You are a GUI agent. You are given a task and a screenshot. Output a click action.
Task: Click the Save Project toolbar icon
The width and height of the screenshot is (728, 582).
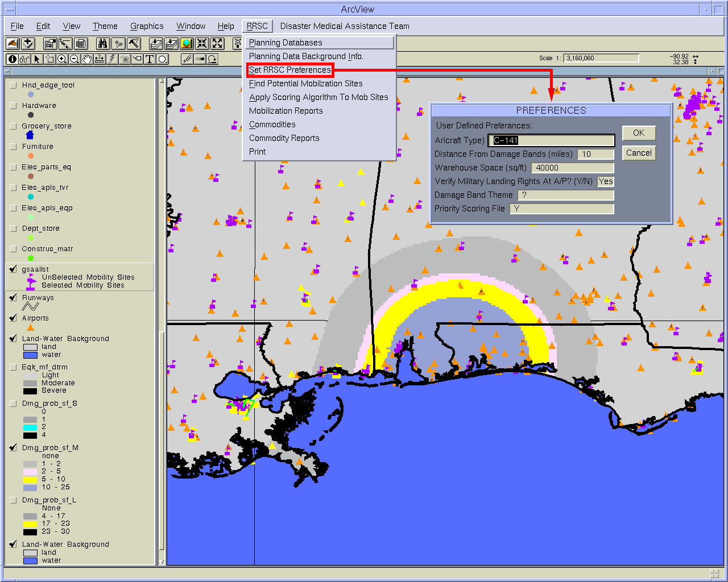13,44
